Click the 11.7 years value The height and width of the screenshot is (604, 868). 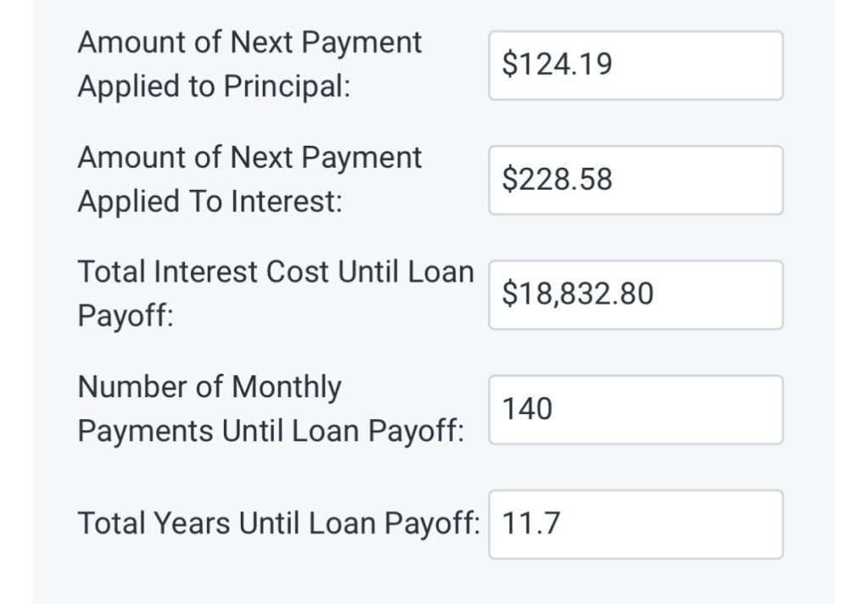coord(531,524)
